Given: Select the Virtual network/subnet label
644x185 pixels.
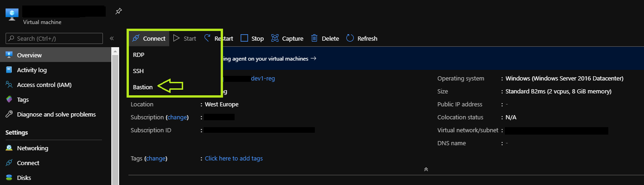Looking at the screenshot, I should (x=468, y=130).
